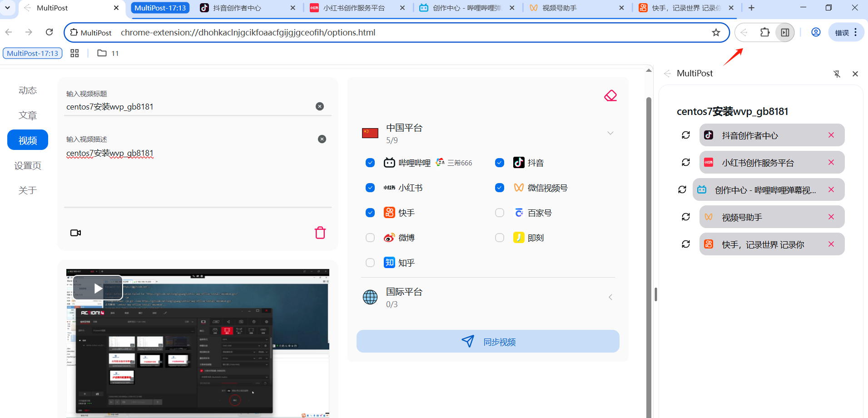Unpin the MultiPost side panel
868x418 pixels.
pyautogui.click(x=837, y=74)
